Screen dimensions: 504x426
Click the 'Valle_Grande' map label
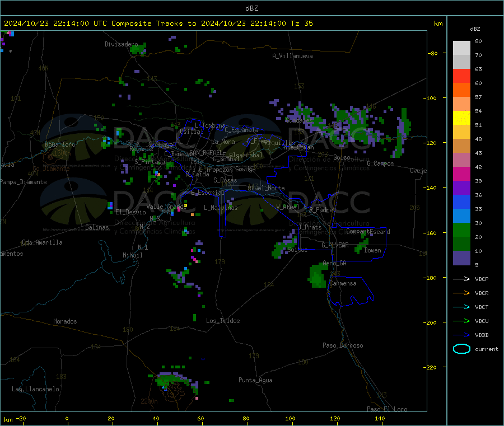pos(166,207)
